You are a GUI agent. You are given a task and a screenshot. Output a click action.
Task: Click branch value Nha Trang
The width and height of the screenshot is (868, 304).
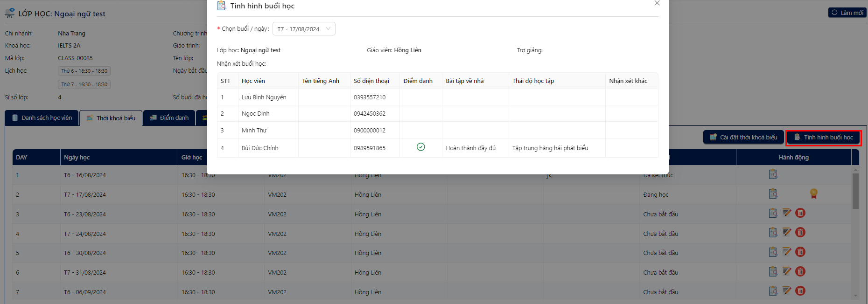pyautogui.click(x=71, y=34)
